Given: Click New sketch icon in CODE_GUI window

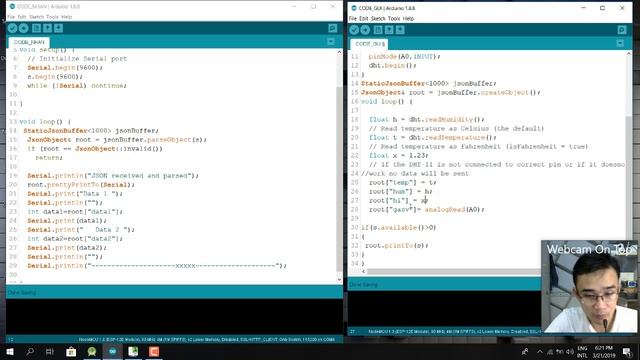Looking at the screenshot, I should tap(378, 30).
